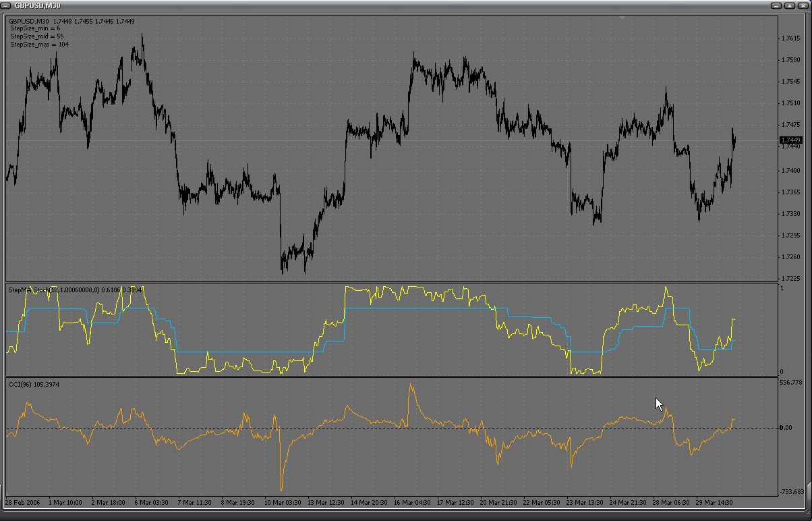
Task: Click the 2 Mar 18:00 time label
Action: pyautogui.click(x=108, y=503)
